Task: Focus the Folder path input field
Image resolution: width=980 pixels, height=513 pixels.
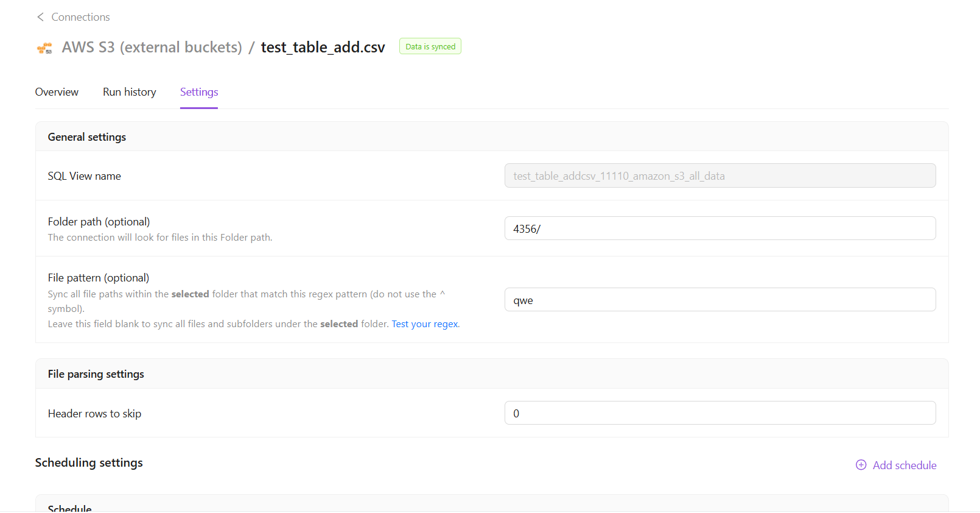Action: click(x=719, y=228)
